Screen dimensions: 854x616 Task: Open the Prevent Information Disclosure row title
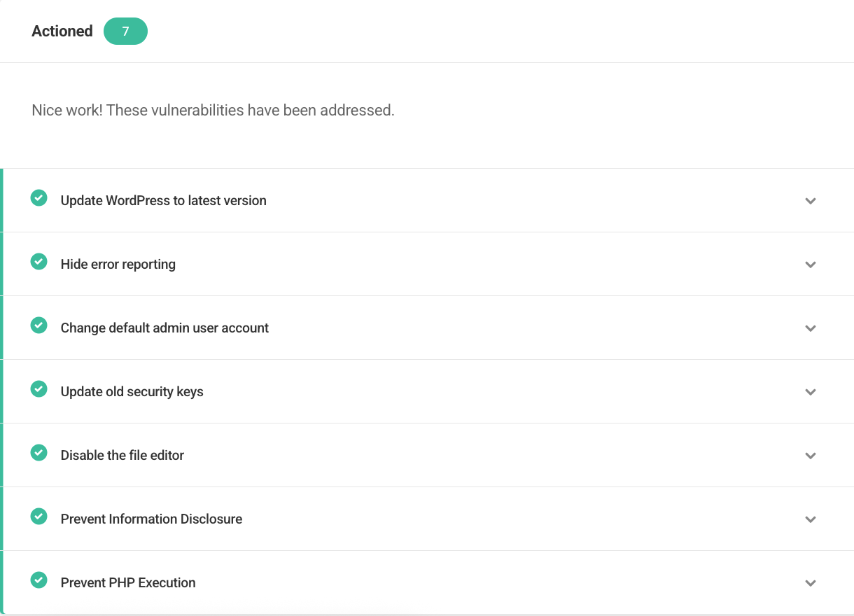tap(151, 519)
